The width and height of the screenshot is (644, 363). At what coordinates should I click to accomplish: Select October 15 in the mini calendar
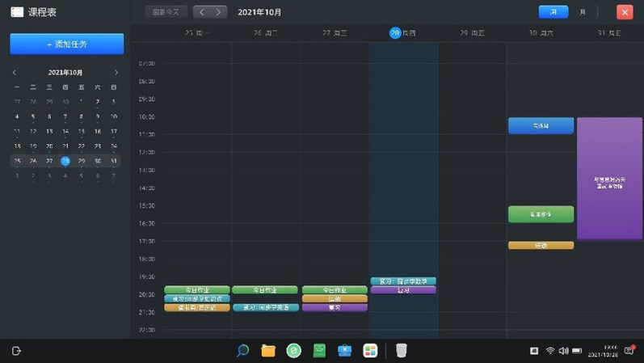(82, 131)
